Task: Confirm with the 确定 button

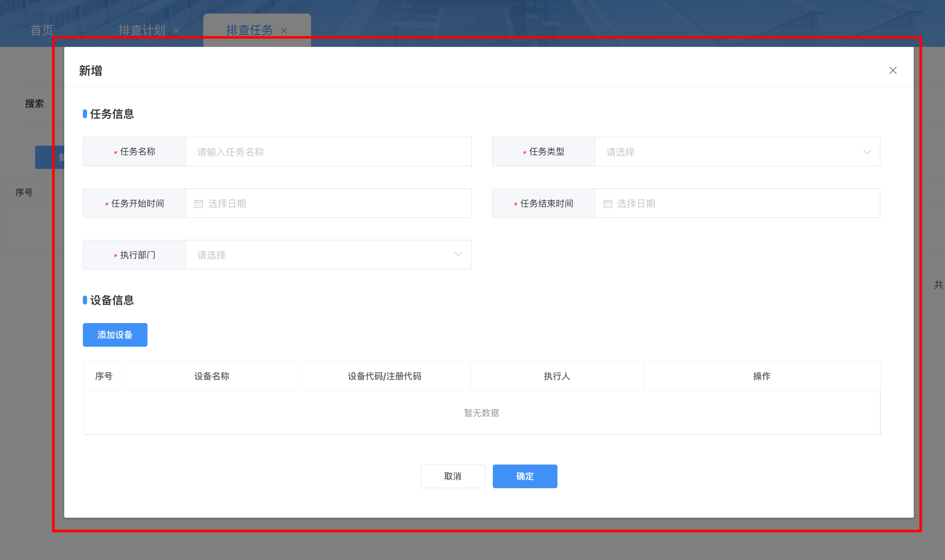Action: pos(525,476)
